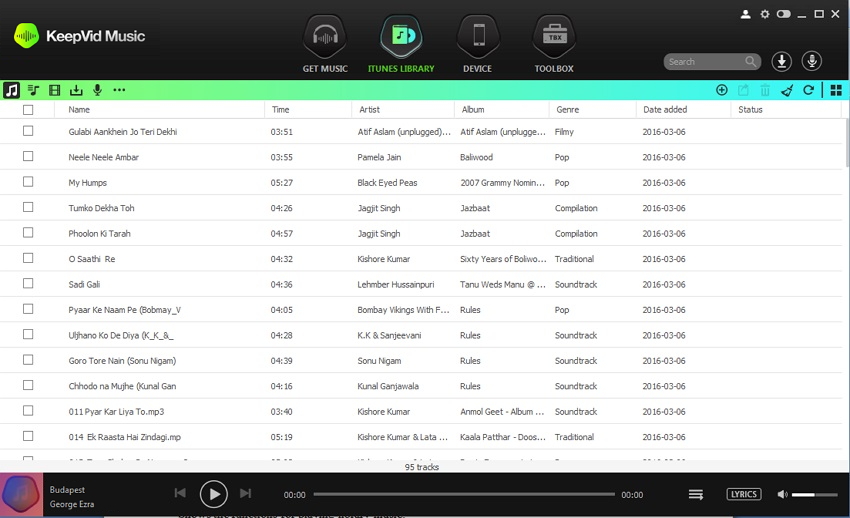Sort tracks by Artist column header
This screenshot has width=850, height=518.
(x=369, y=110)
